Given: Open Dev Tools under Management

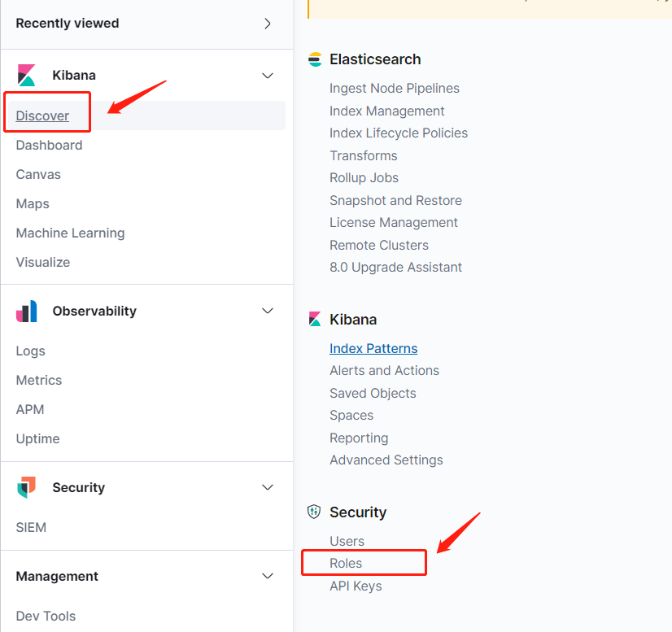Looking at the screenshot, I should (46, 617).
